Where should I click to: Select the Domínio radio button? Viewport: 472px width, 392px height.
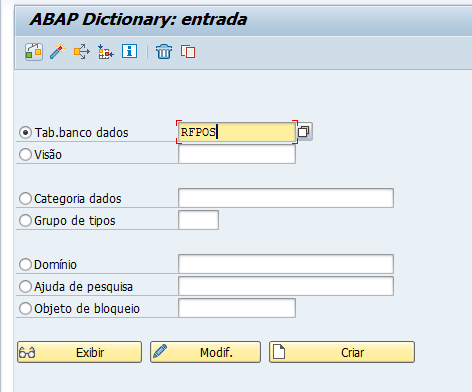click(25, 264)
